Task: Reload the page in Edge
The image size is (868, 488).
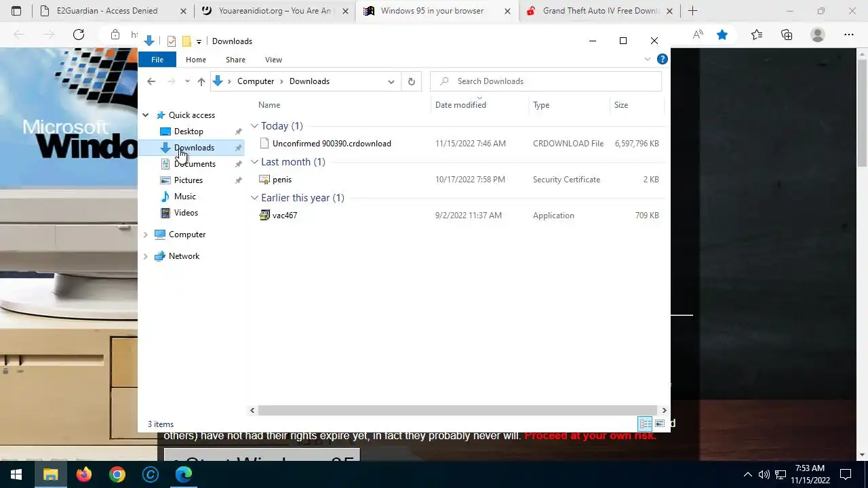Action: click(x=79, y=35)
